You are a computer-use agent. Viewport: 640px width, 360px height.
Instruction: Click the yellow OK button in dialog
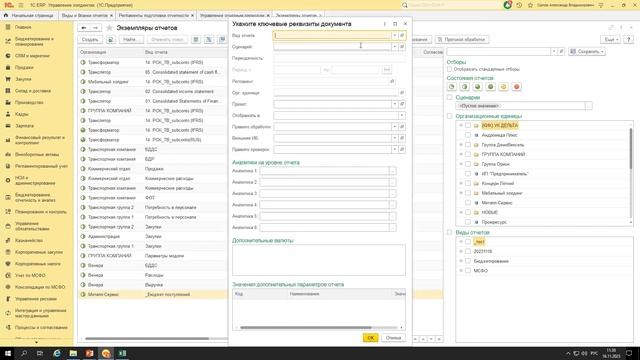tap(370, 338)
